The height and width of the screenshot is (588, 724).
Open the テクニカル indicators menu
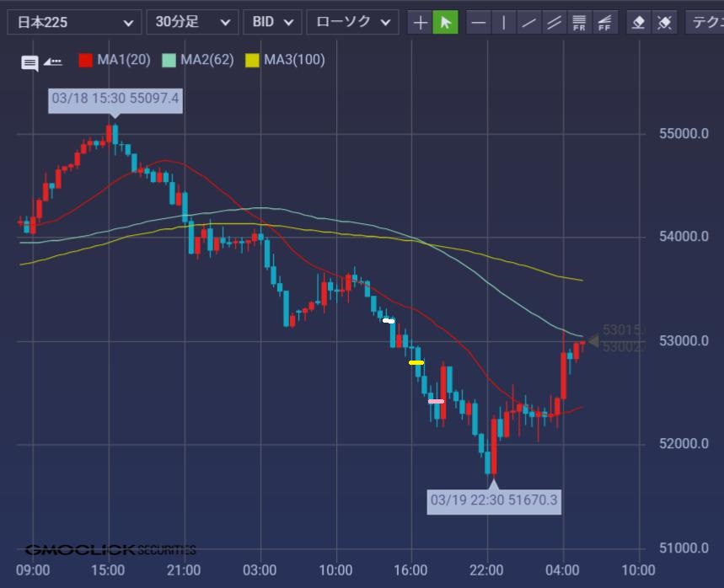(x=705, y=22)
